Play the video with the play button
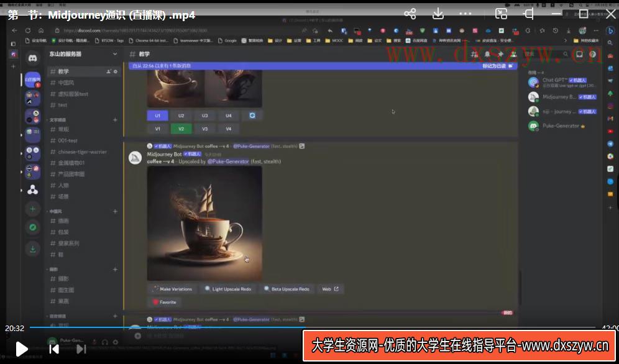 [x=21, y=348]
